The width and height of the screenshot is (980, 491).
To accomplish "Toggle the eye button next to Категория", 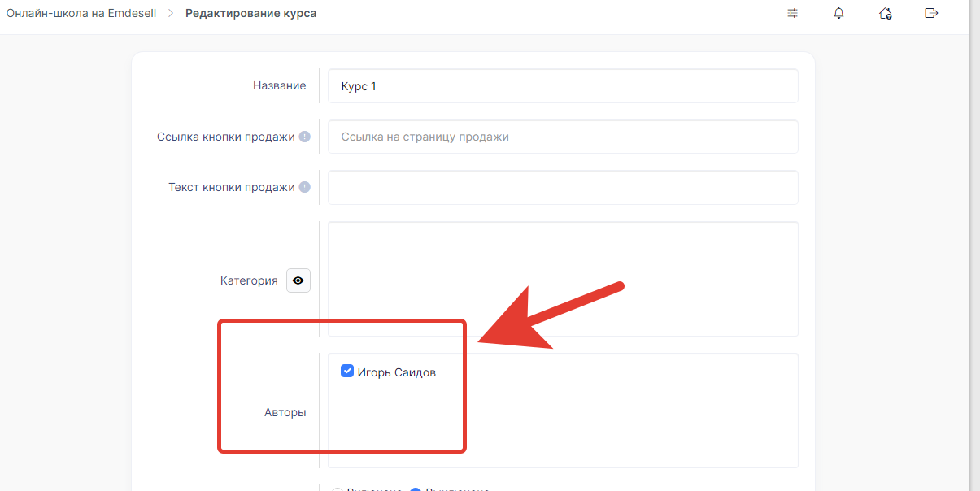I will point(298,280).
